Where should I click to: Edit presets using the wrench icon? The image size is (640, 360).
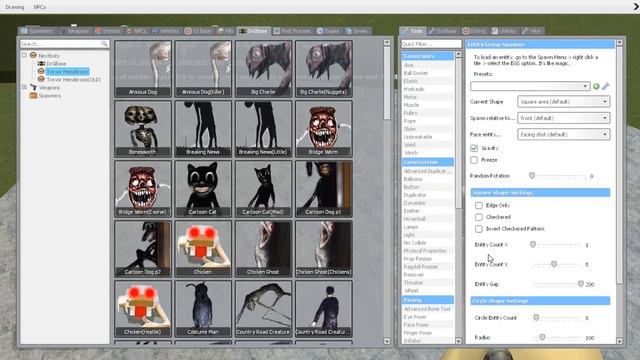[x=606, y=86]
